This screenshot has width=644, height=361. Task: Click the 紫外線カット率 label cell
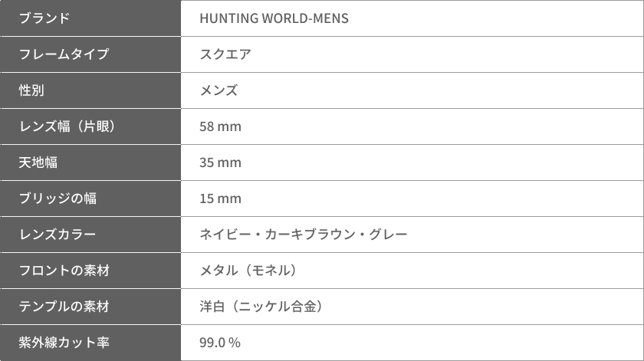point(90,343)
